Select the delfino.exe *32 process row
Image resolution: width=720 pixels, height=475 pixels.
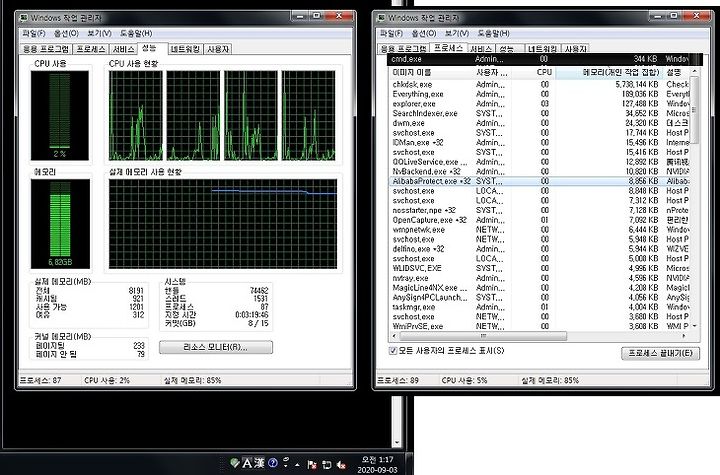click(539, 249)
